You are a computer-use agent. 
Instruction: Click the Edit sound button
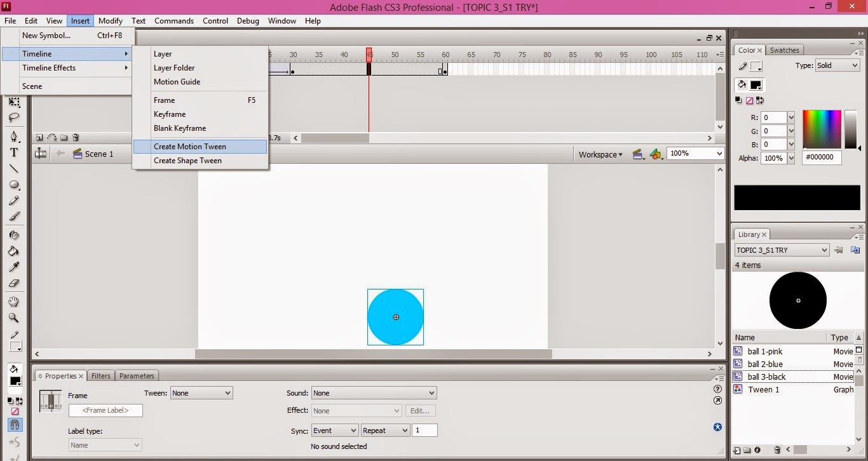420,410
